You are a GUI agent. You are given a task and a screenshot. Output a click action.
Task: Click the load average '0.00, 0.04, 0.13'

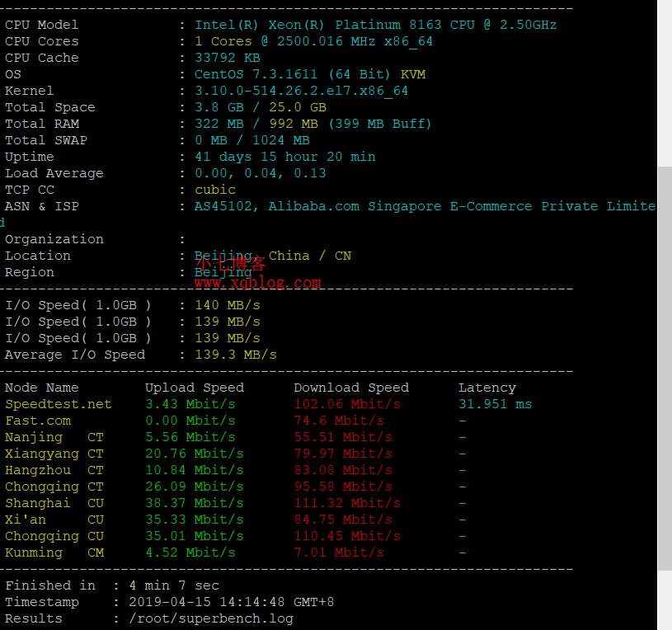click(261, 173)
